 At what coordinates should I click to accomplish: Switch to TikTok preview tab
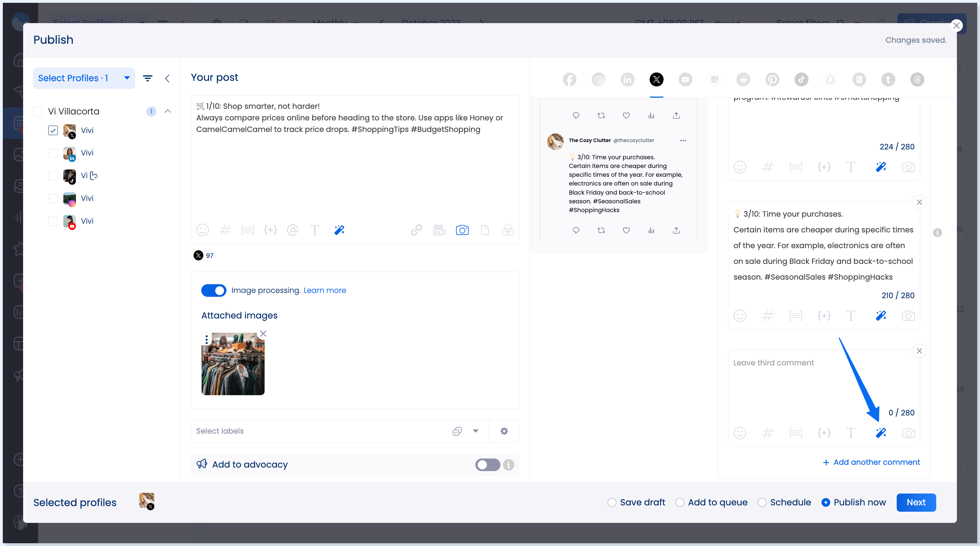click(801, 79)
